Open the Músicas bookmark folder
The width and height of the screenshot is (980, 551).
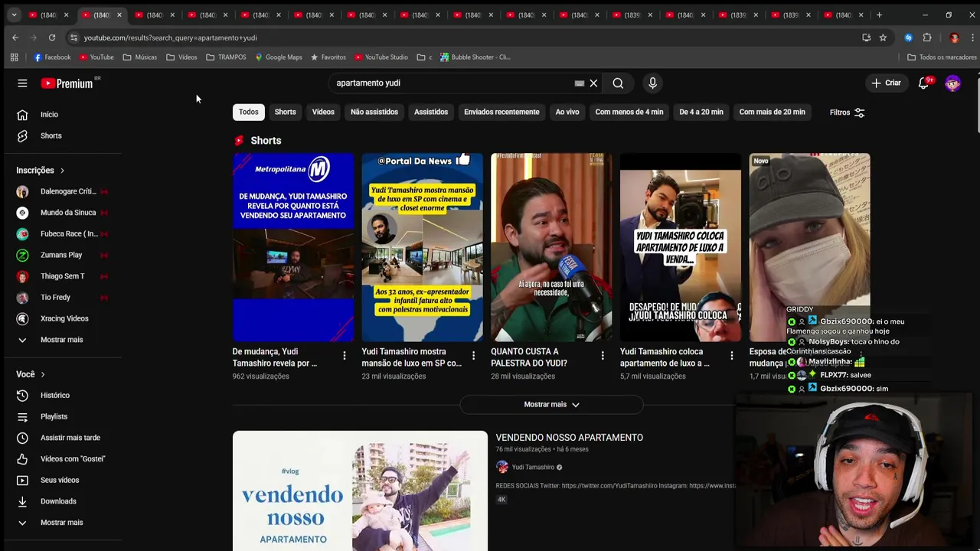tap(140, 57)
